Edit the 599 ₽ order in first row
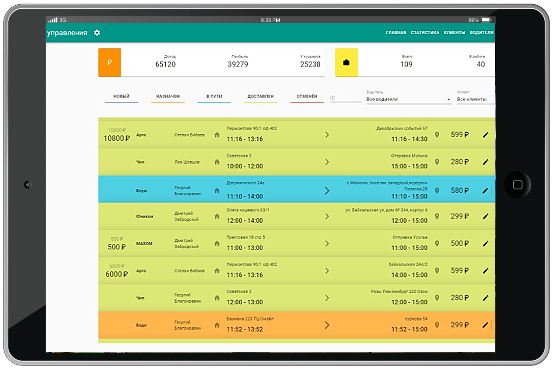This screenshot has height=369, width=554. 485,135
